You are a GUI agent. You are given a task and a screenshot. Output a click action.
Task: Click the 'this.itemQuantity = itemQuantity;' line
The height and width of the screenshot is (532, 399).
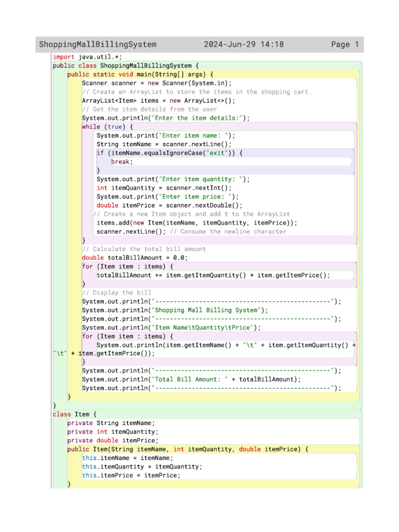click(142, 467)
